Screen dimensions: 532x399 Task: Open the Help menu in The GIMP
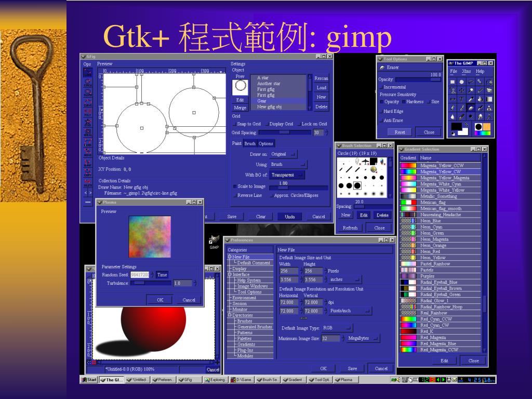[x=480, y=71]
